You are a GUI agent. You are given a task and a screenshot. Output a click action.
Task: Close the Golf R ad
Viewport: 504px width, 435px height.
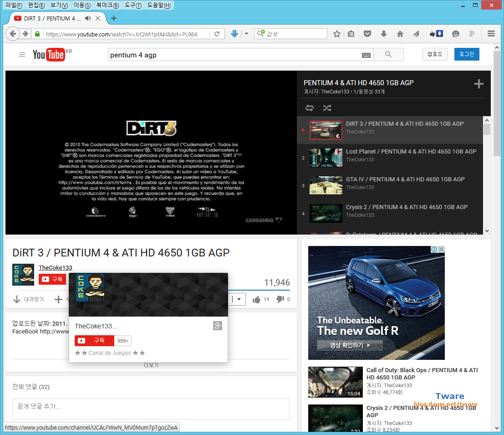coord(442,249)
